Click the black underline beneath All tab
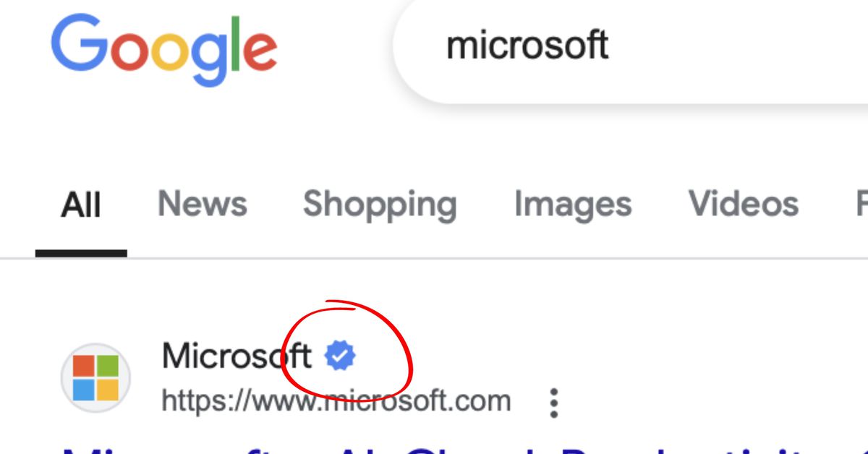 point(81,254)
